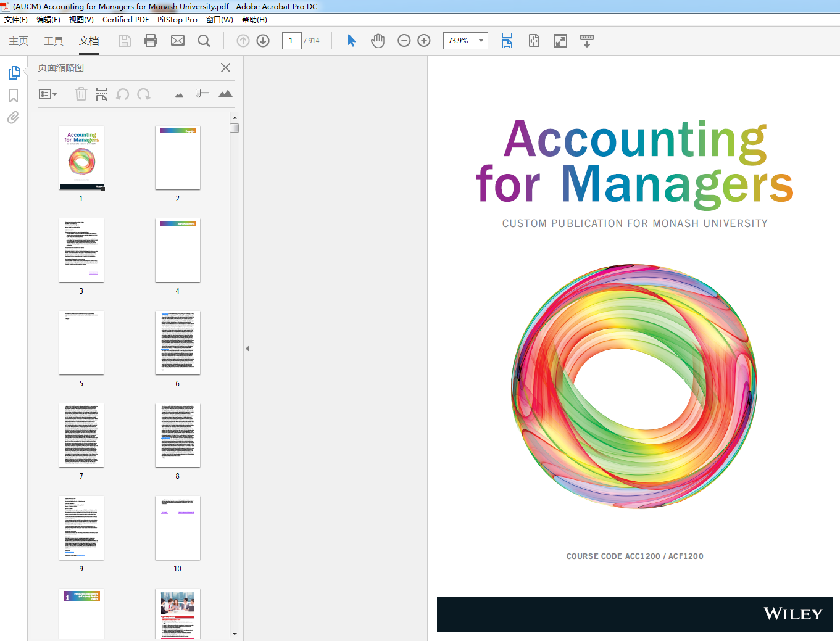
Task: Delete selected page trash icon
Action: pos(81,94)
